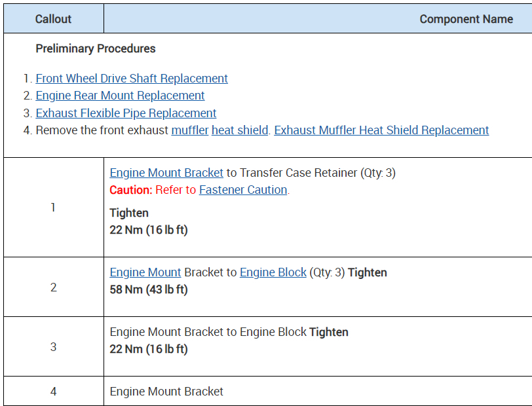Open the Engine Rear Mount Replacement link
This screenshot has height=406, width=532.
coord(120,96)
